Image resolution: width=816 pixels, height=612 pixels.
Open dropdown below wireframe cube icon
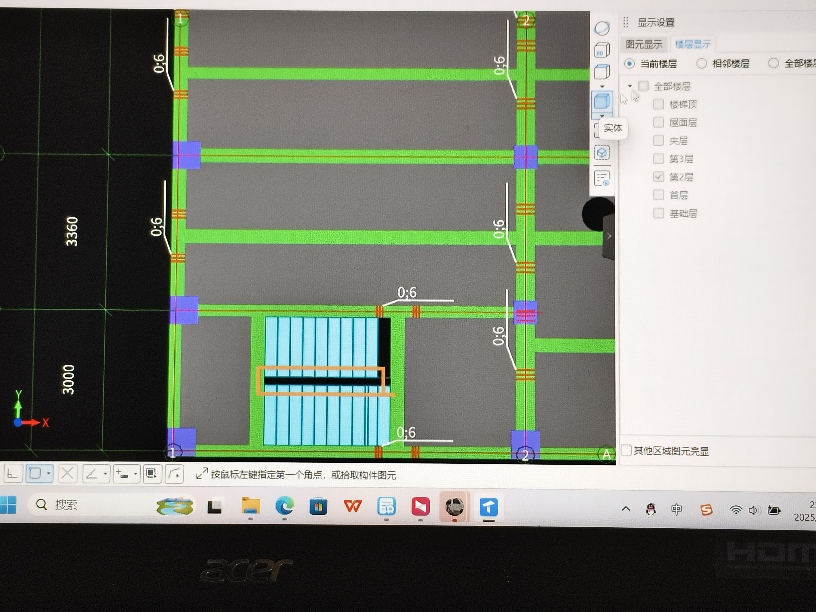[602, 86]
